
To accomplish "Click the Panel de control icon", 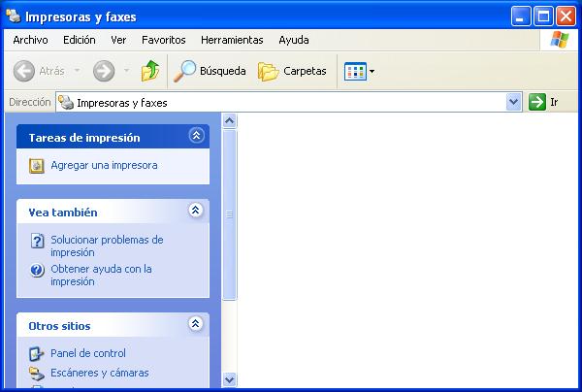I will (x=37, y=353).
